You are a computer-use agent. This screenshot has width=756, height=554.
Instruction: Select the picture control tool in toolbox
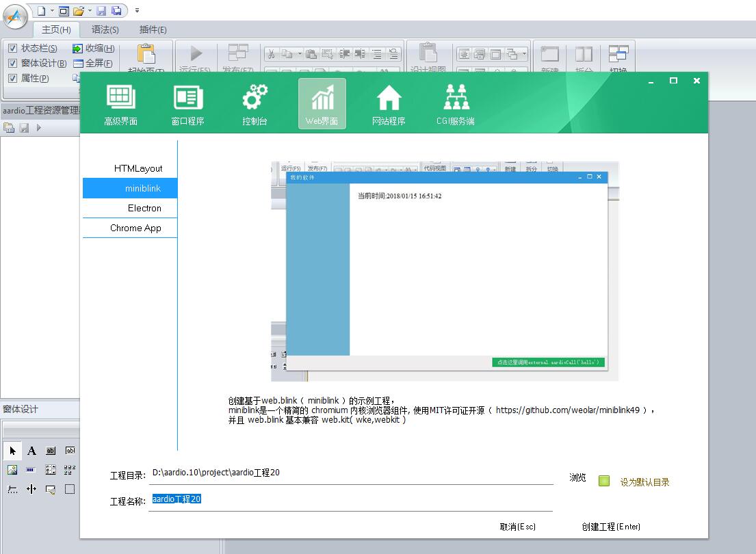12,470
